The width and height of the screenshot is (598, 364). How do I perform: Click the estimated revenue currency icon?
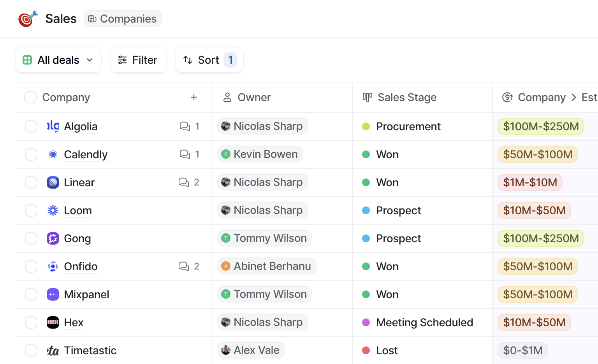click(x=507, y=97)
